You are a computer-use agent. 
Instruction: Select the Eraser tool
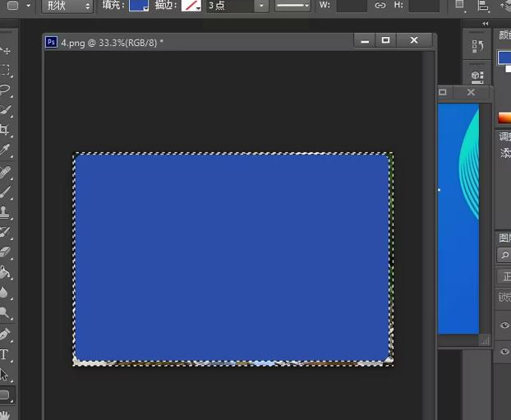point(6,252)
